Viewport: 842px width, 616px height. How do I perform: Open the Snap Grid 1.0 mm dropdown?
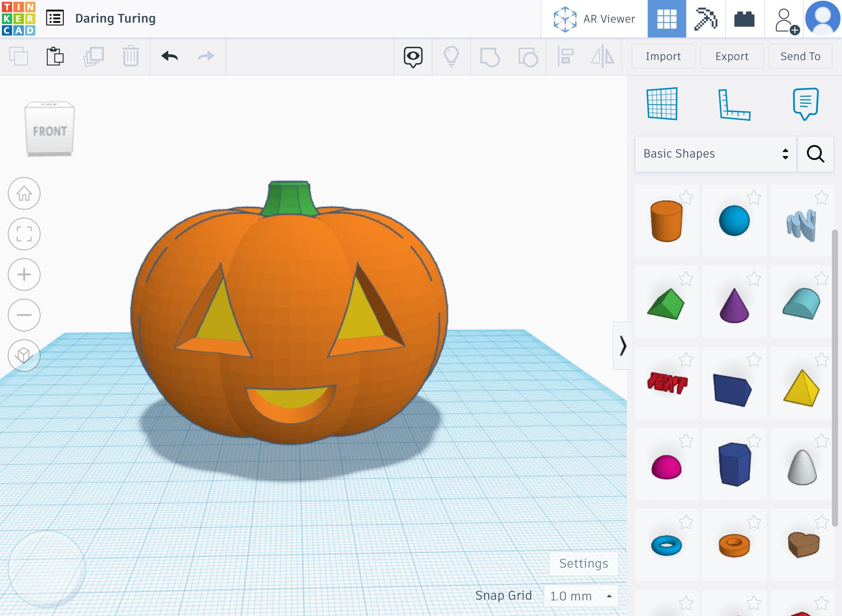(x=580, y=596)
